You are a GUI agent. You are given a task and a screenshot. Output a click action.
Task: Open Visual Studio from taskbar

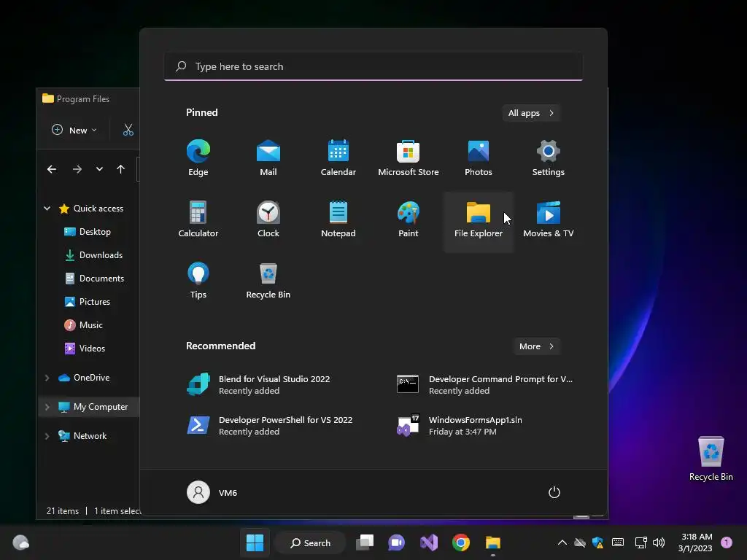429,542
